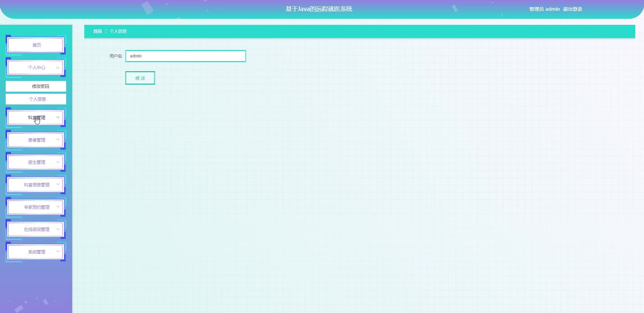Expand the 医生管理 dropdown arrow
644x313 pixels.
pyautogui.click(x=58, y=162)
